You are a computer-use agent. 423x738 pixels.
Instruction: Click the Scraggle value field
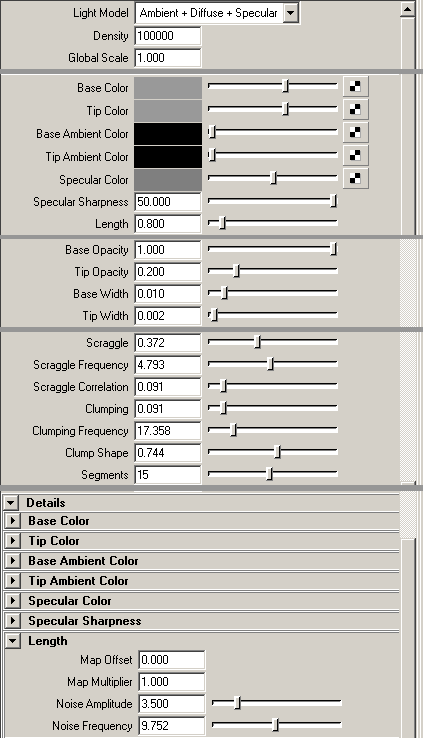pos(168,343)
